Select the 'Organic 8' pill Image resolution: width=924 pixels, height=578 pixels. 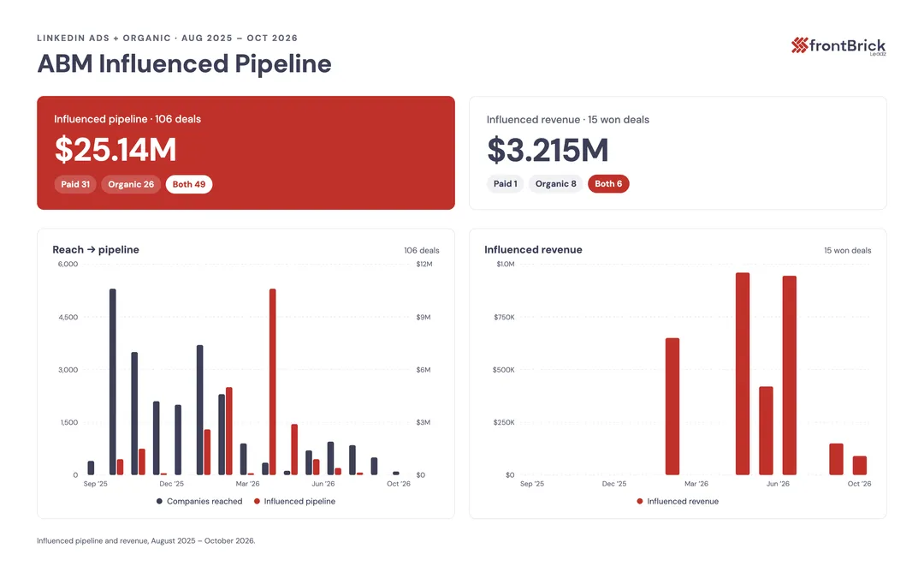tap(556, 184)
